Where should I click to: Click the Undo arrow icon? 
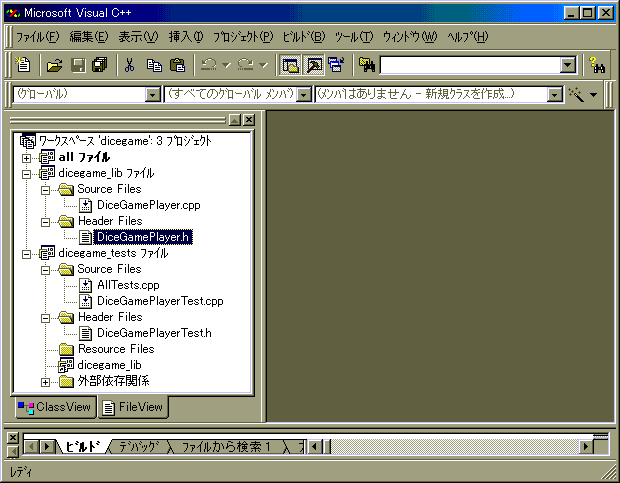point(209,65)
